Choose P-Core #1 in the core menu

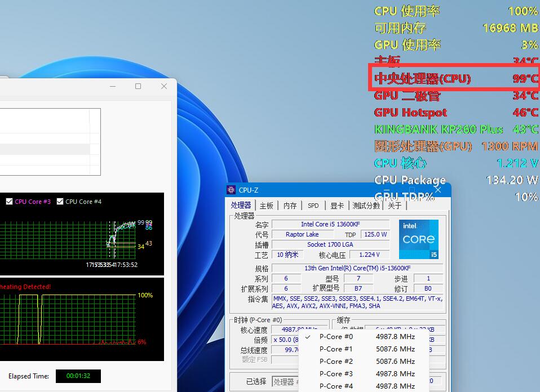364,349
